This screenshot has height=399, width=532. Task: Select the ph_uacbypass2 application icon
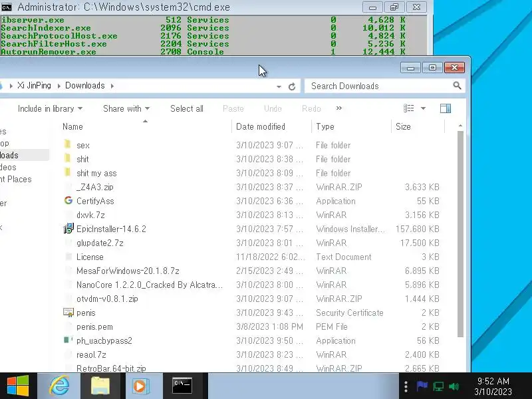[68, 340]
